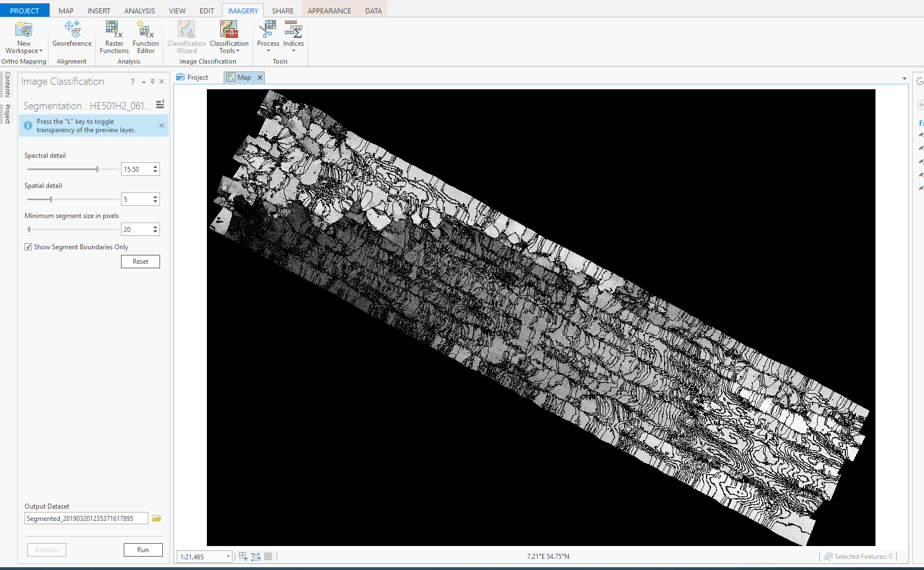The width and height of the screenshot is (924, 570).
Task: Adjust the Spectral detail slider handle
Action: click(97, 169)
